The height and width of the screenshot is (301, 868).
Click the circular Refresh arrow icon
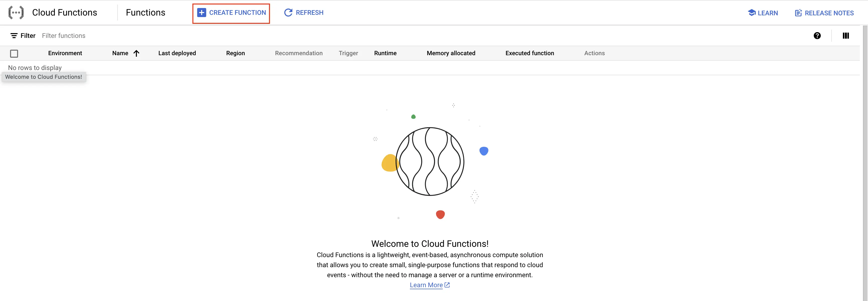[x=288, y=13]
